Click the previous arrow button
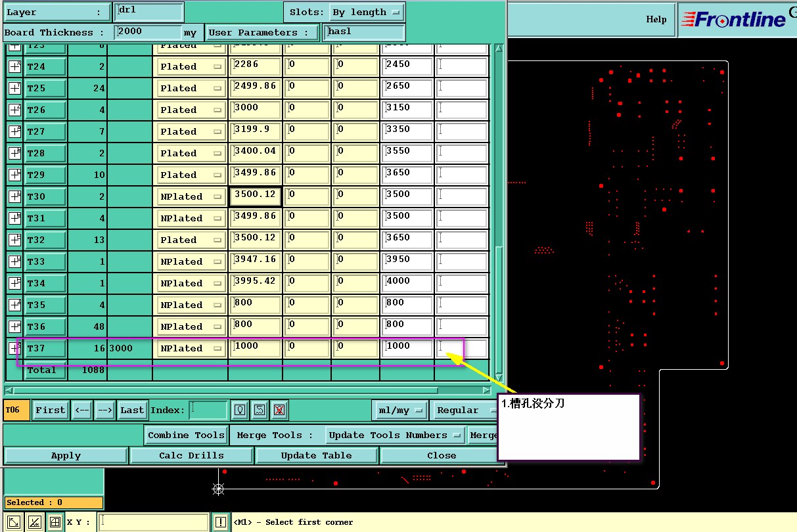 coord(81,410)
